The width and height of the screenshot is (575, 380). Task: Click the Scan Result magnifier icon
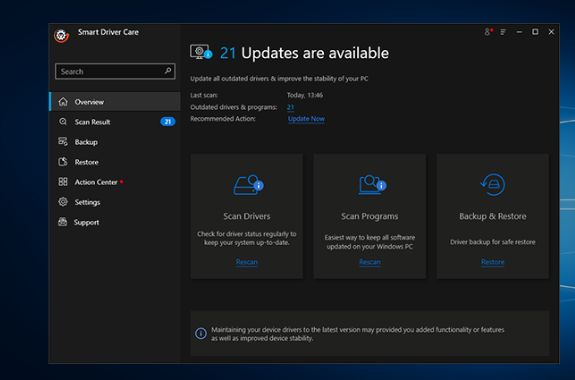(x=63, y=121)
